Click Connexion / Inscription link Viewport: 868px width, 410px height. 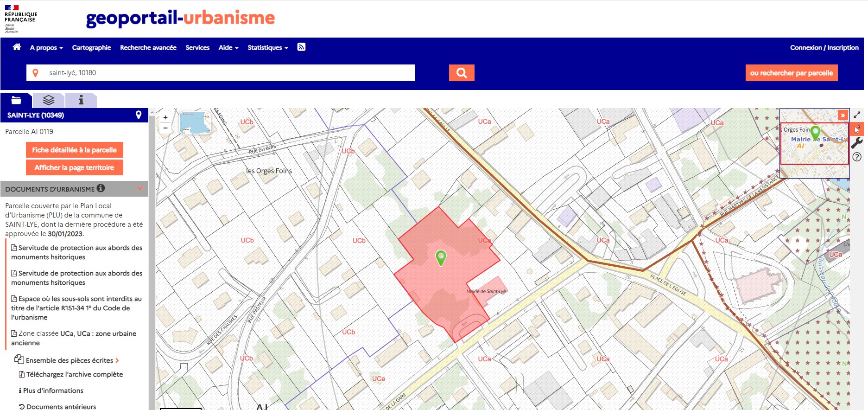click(x=824, y=48)
